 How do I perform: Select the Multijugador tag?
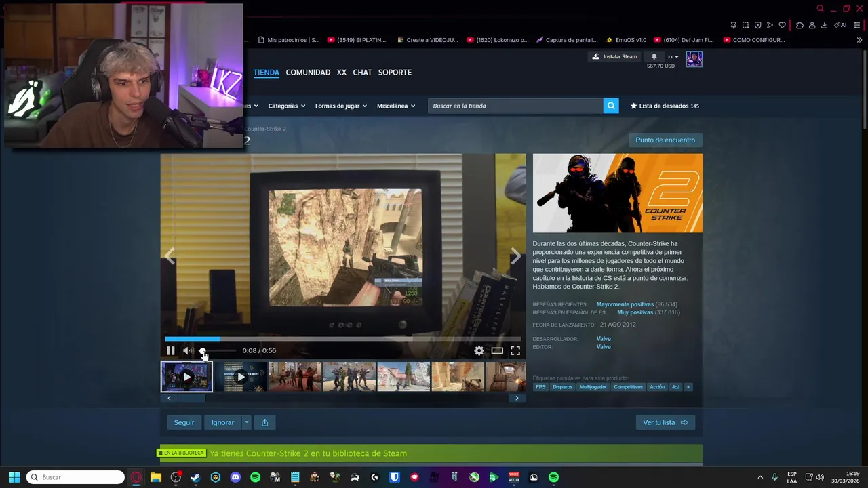[593, 387]
